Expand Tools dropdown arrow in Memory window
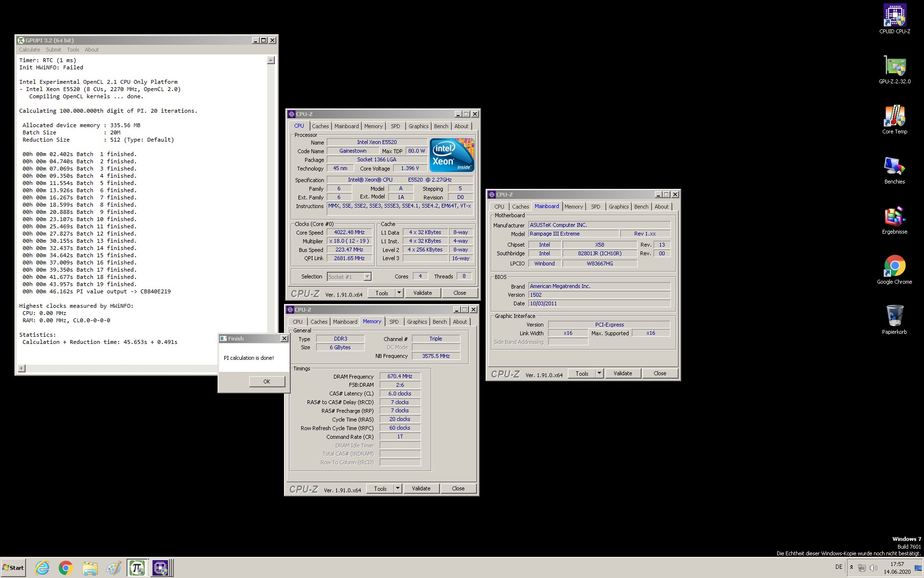Viewport: 924px width, 578px height. tap(398, 488)
